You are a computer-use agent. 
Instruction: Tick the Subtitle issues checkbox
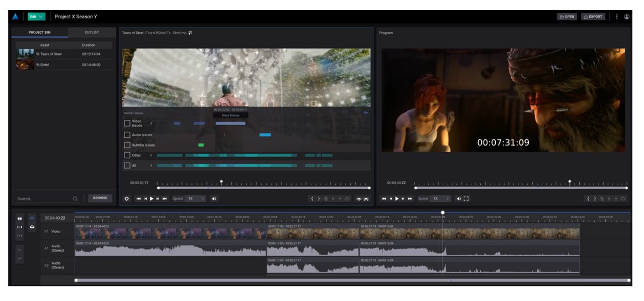point(127,145)
